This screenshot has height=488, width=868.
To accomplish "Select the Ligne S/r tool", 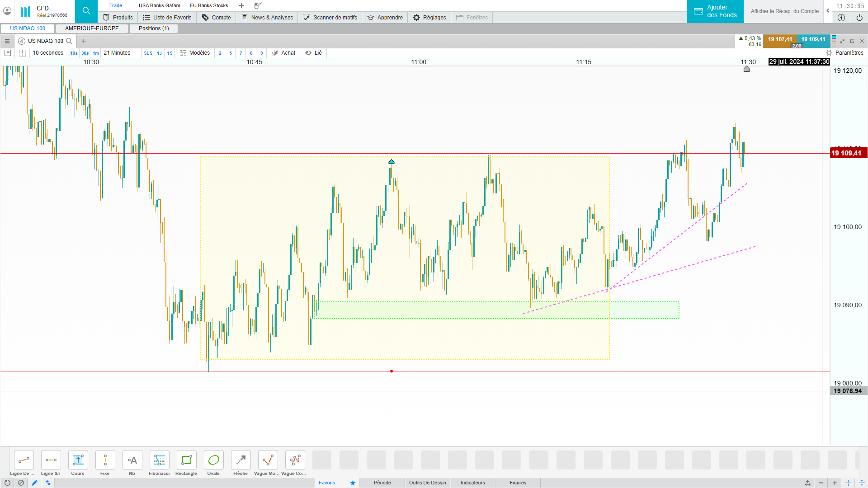I will click(x=51, y=460).
